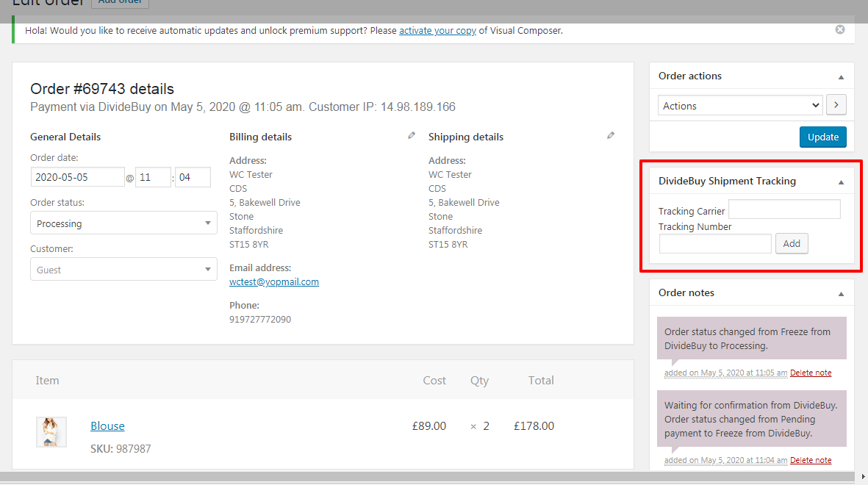This screenshot has width=868, height=485.
Task: Click the activate your copy link
Action: [x=437, y=31]
